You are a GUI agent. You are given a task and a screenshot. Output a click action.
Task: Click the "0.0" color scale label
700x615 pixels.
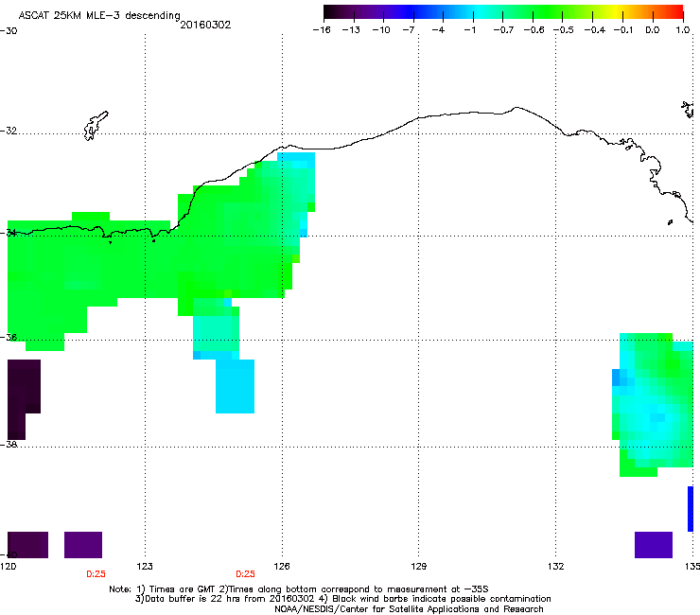pos(653,30)
